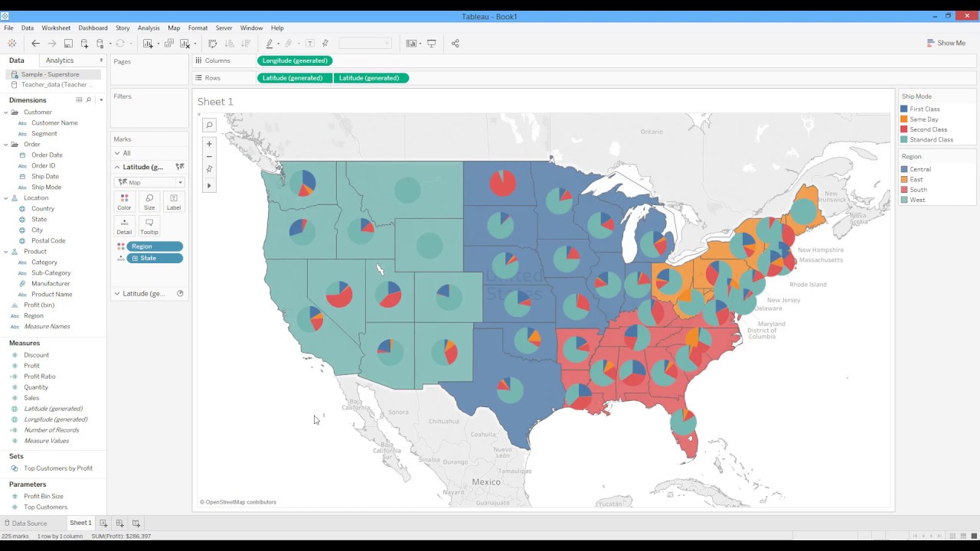Click the Show Me button
The image size is (980, 551).
coord(946,44)
